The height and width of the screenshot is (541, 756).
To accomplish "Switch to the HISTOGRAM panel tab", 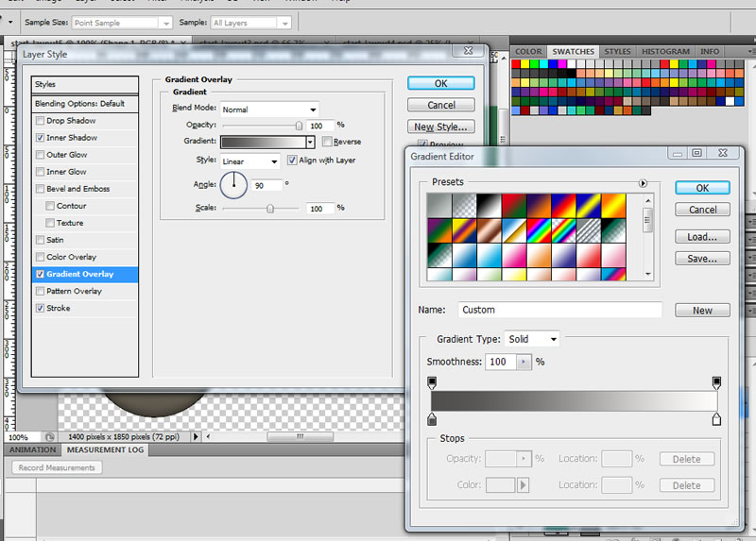I will [x=665, y=51].
